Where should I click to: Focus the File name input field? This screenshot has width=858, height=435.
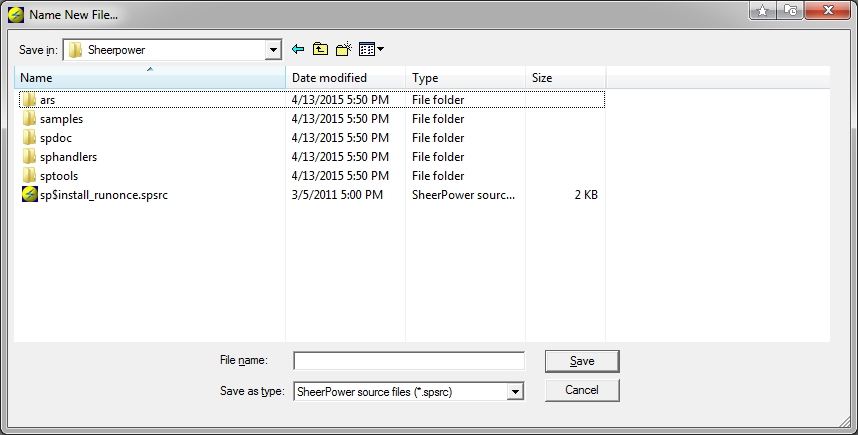click(x=409, y=361)
